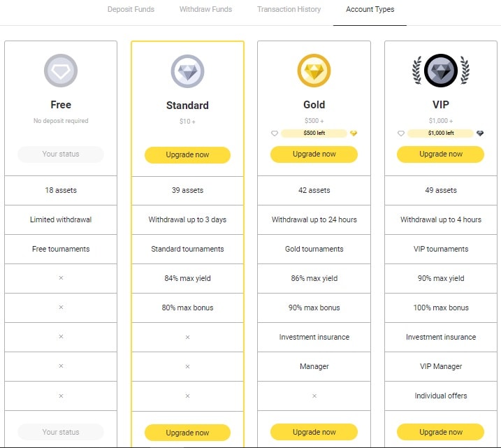Click the $500 left progress bar
Image resolution: width=501 pixels, height=448 pixels.
click(314, 133)
